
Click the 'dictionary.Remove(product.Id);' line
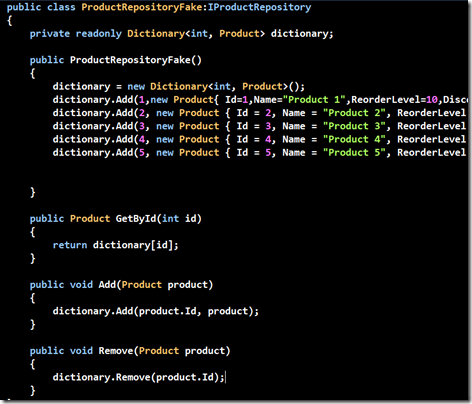138,377
